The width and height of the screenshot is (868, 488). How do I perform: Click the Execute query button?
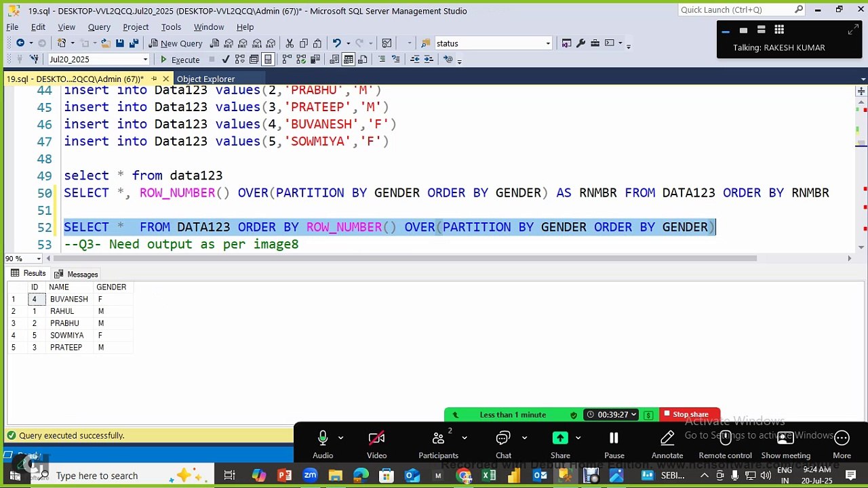(180, 60)
